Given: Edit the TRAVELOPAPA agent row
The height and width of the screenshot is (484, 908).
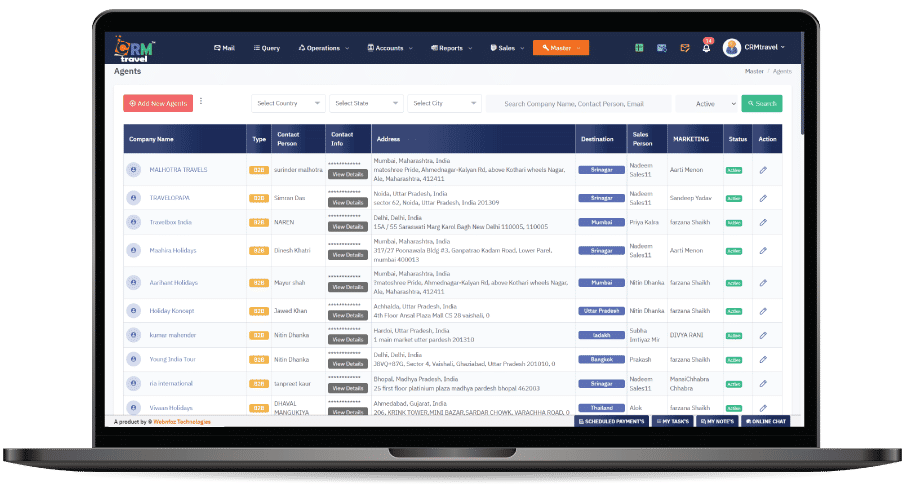Looking at the screenshot, I should 763,199.
